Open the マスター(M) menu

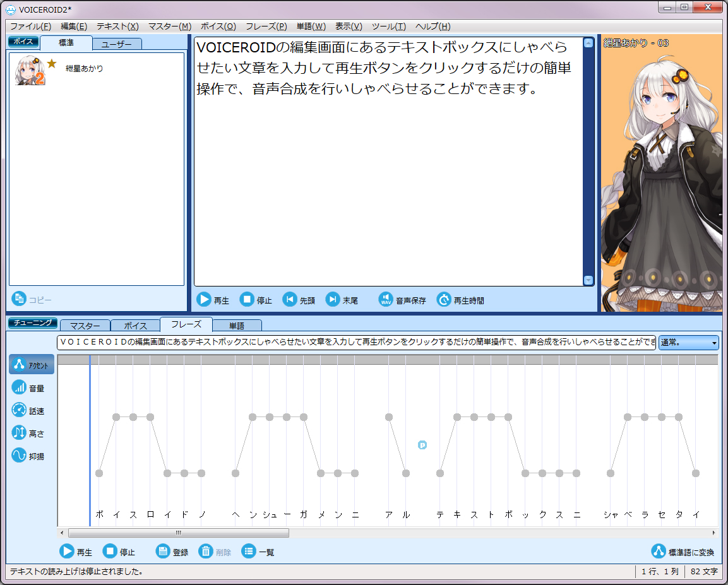(x=170, y=27)
